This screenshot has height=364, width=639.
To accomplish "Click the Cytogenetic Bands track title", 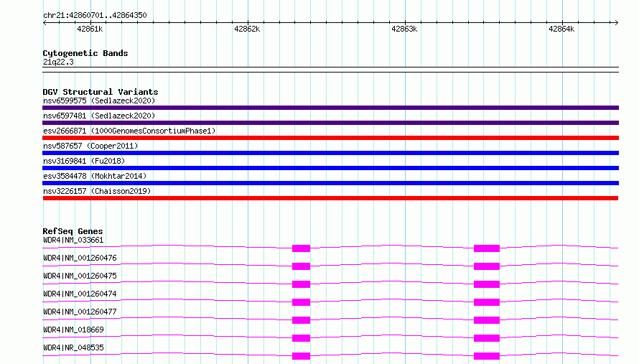I will click(85, 53).
